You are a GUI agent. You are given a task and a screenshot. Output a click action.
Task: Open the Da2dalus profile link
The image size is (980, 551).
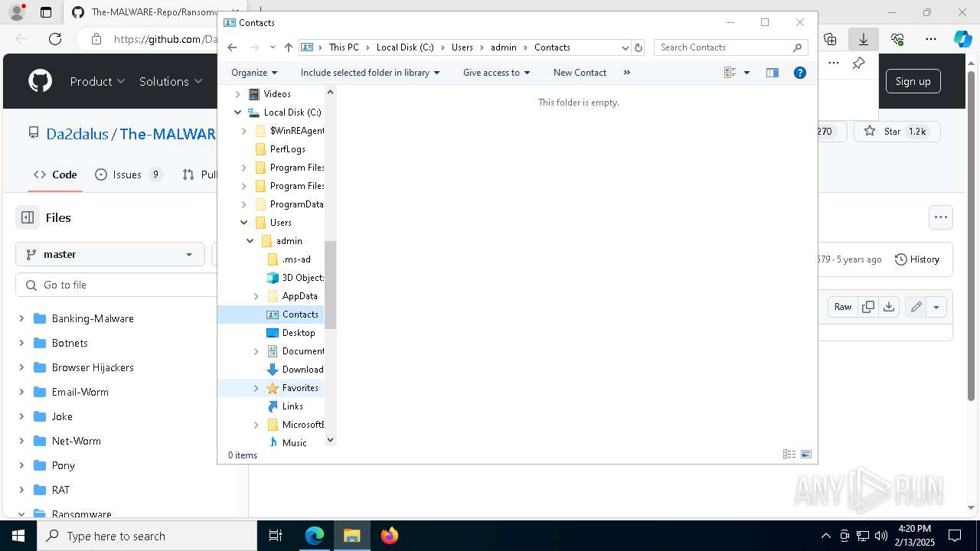click(77, 134)
